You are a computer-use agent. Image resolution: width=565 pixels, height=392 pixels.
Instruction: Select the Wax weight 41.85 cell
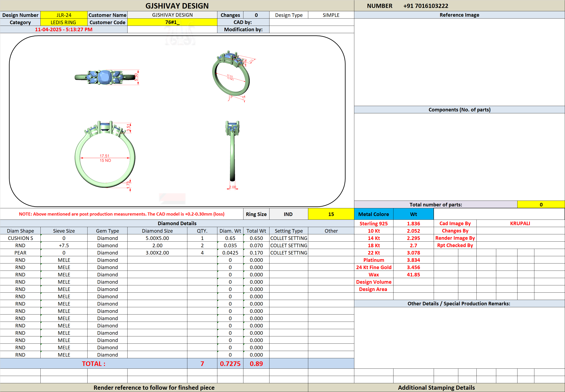[x=414, y=275]
